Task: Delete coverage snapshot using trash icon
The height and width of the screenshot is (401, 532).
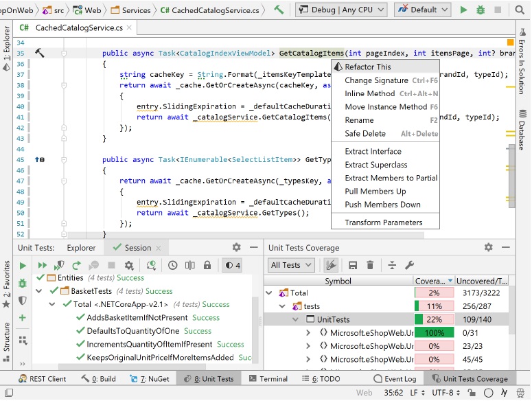Action: (370, 265)
